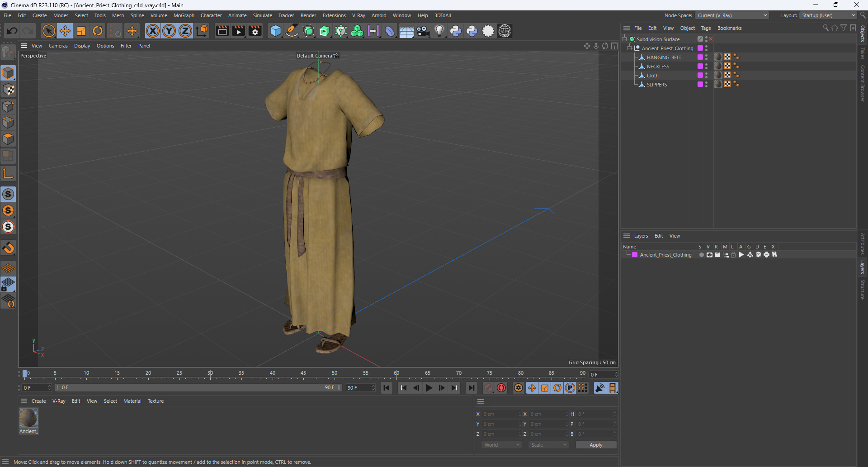Select the SLIPPERS object
868x467 pixels.
point(656,85)
